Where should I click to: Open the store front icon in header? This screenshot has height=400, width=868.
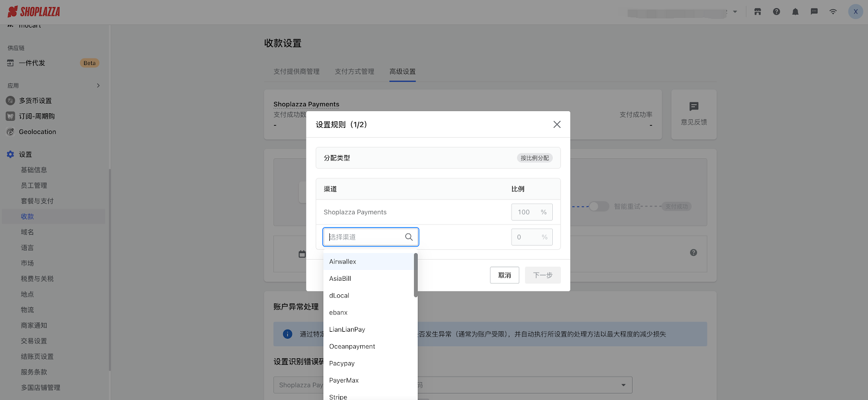pos(758,11)
